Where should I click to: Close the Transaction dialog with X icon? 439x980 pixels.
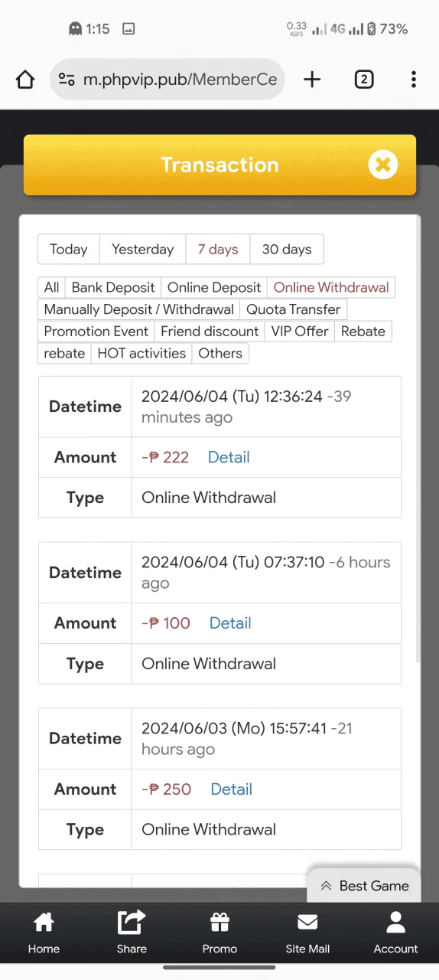click(383, 165)
